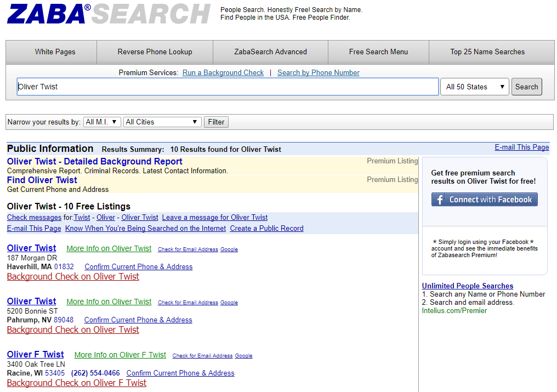Viewport: 557px width, 392px height.
Task: Go to ZabaSearch Advanced
Action: point(270,52)
